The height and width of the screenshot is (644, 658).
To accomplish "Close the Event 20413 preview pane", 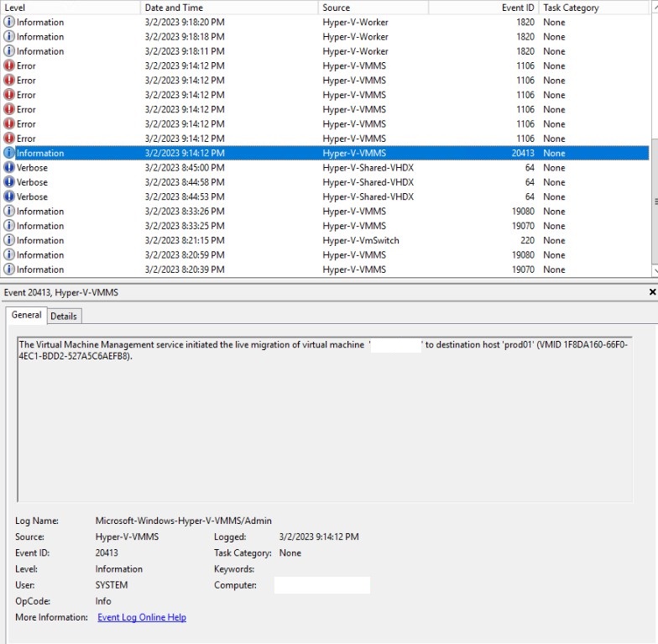I will [x=652, y=292].
